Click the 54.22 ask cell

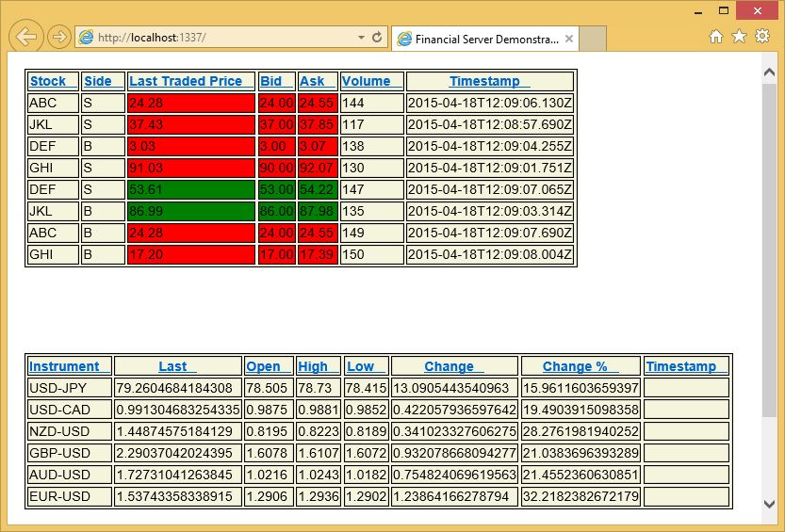pos(318,189)
